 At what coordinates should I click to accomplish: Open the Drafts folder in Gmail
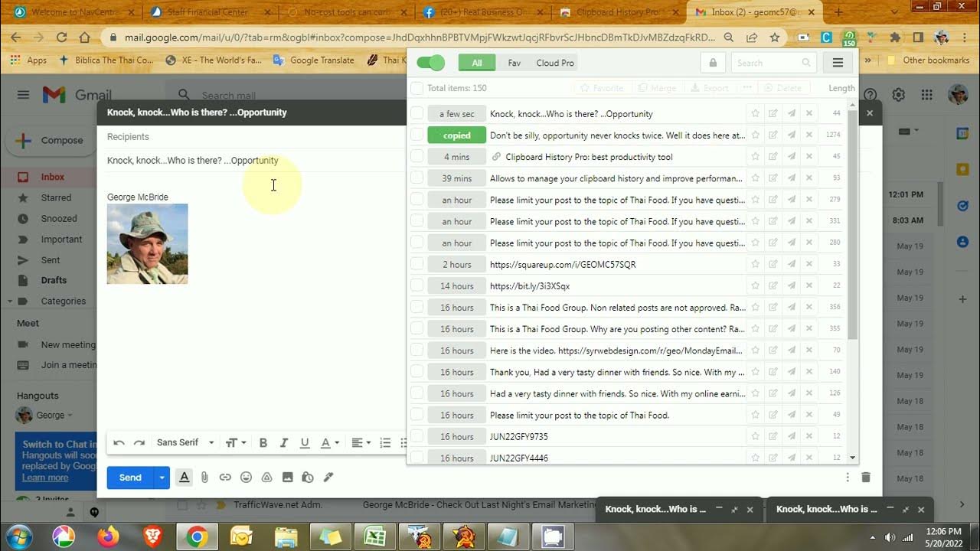coord(54,280)
